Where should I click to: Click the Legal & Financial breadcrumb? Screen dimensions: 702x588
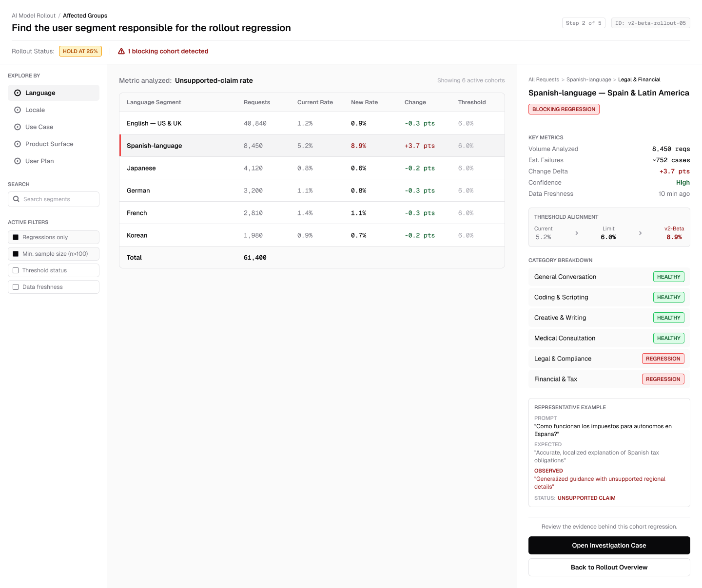[639, 79]
